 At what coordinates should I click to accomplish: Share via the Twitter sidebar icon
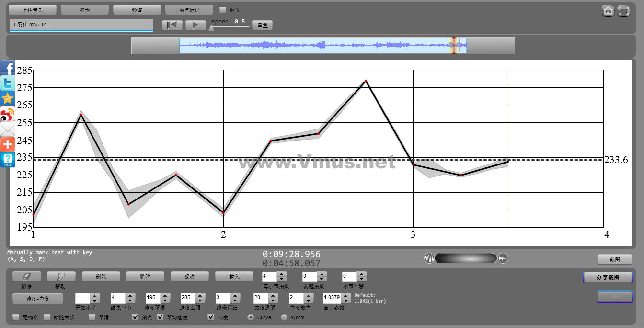(8, 83)
